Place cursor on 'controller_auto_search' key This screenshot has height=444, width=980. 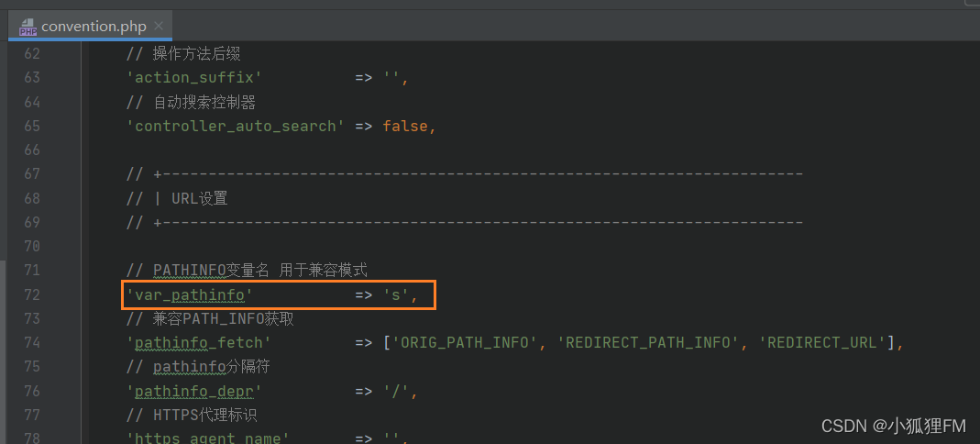[236, 127]
